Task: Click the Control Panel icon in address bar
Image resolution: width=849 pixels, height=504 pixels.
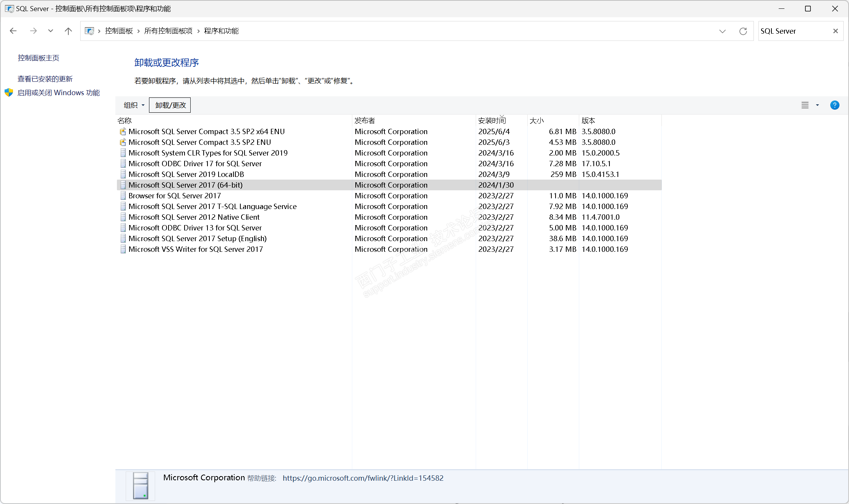Action: (89, 31)
